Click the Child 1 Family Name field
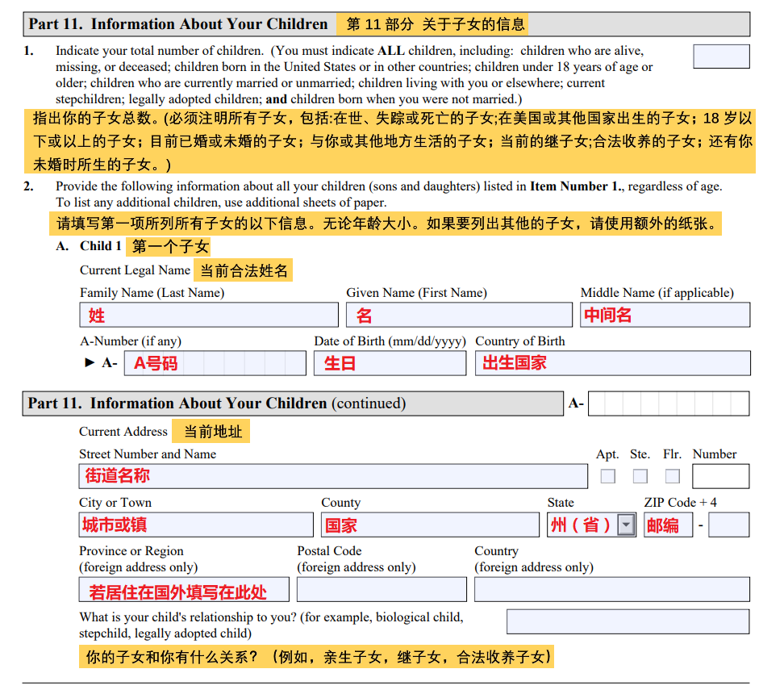 tap(209, 315)
